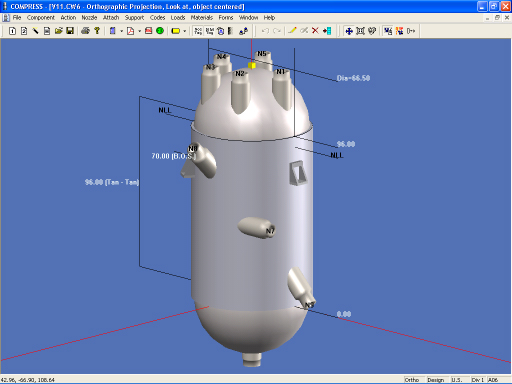Open the Nozzle menu
Image resolution: width=512 pixels, height=384 pixels.
pyautogui.click(x=89, y=18)
